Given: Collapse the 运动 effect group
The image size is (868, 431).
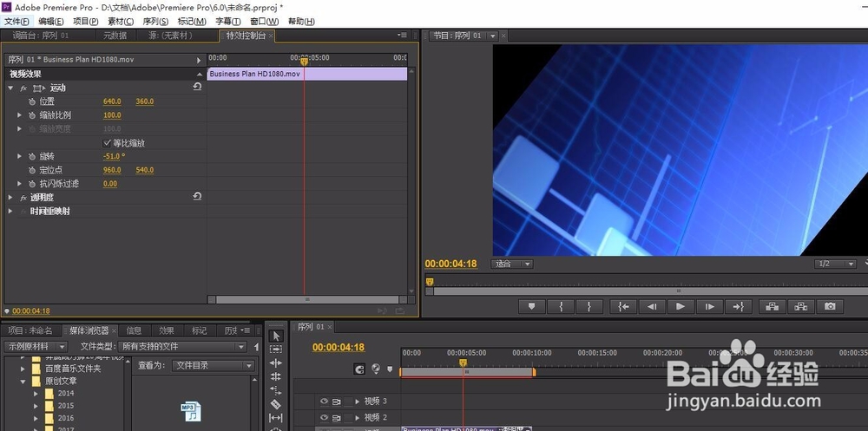Looking at the screenshot, I should [x=10, y=88].
